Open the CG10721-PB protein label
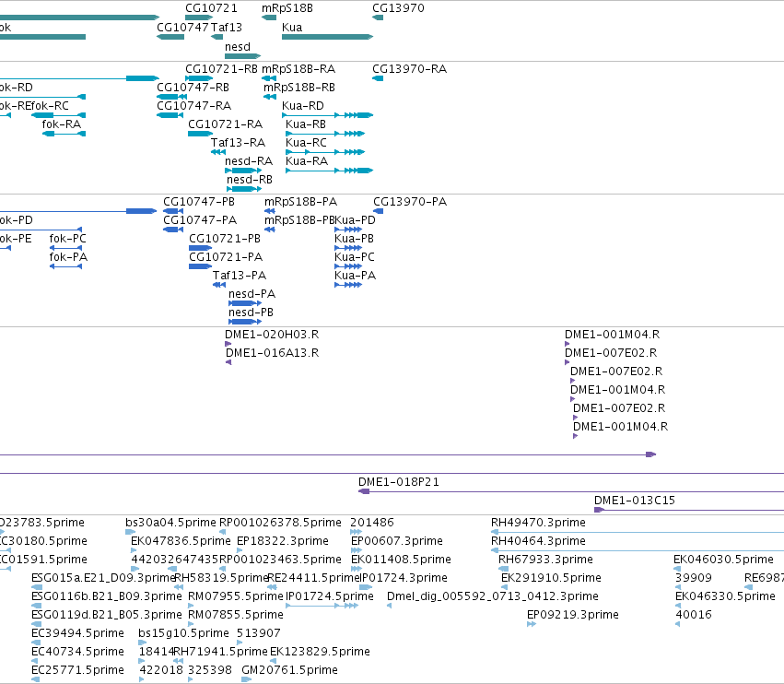Image resolution: width=784 pixels, height=684 pixels. pyautogui.click(x=225, y=239)
